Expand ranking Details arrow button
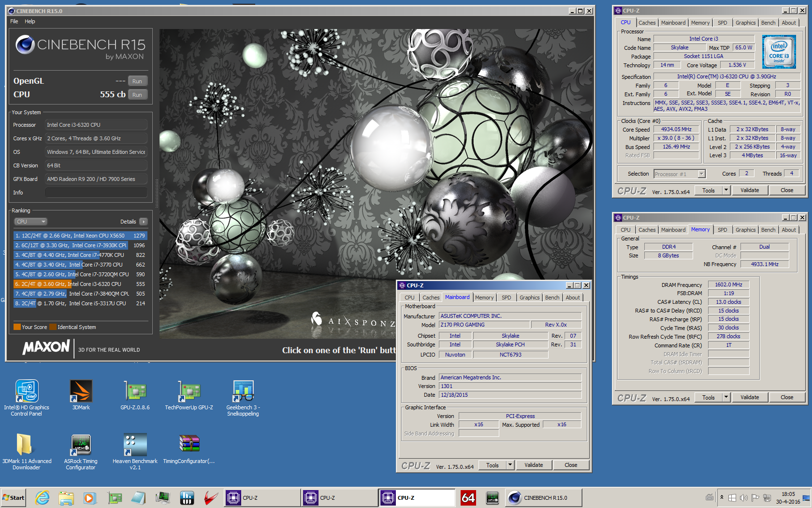This screenshot has height=508, width=812. 143,222
